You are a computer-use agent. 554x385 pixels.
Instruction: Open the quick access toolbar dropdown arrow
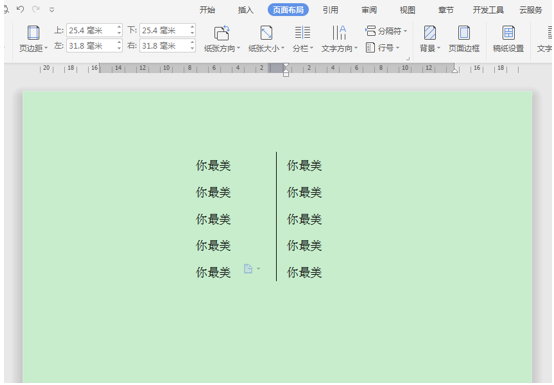tap(52, 10)
